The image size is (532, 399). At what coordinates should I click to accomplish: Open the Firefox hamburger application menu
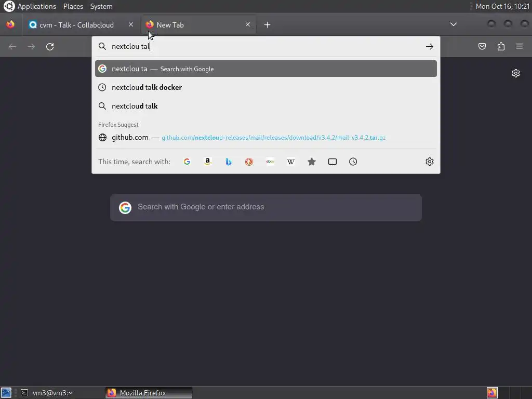[520, 46]
